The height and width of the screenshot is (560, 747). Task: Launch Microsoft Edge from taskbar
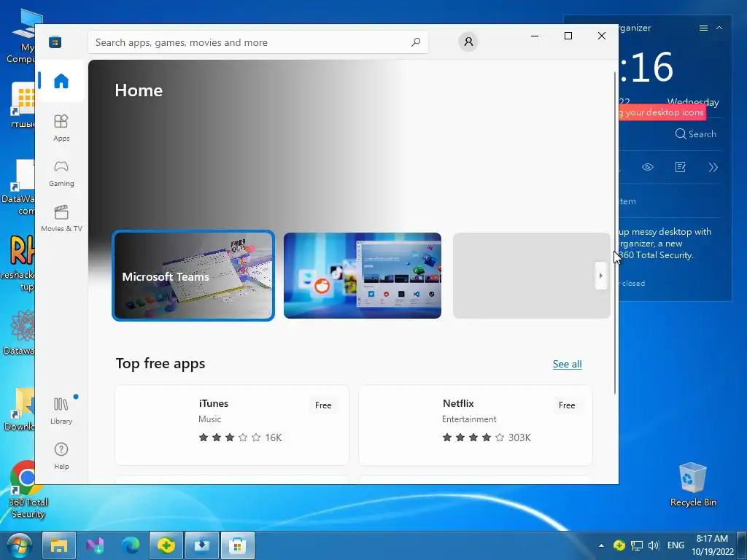(x=131, y=545)
